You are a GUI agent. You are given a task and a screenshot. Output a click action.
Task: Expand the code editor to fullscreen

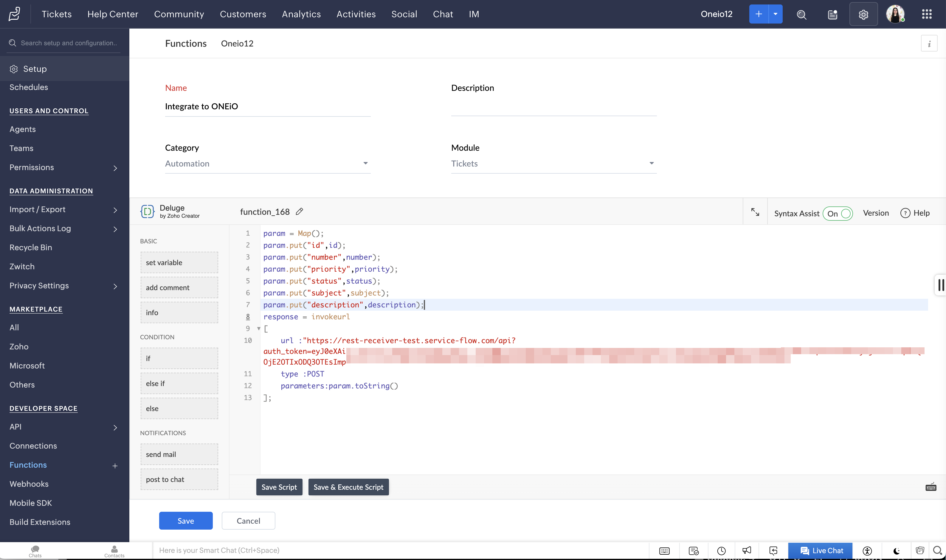click(755, 212)
